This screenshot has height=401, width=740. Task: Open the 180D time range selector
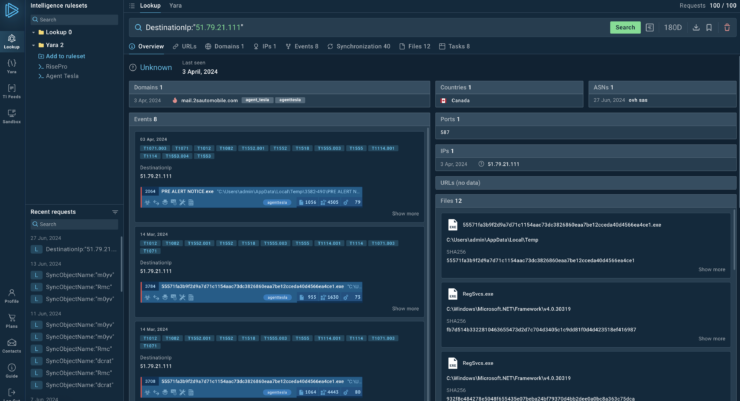coord(672,27)
